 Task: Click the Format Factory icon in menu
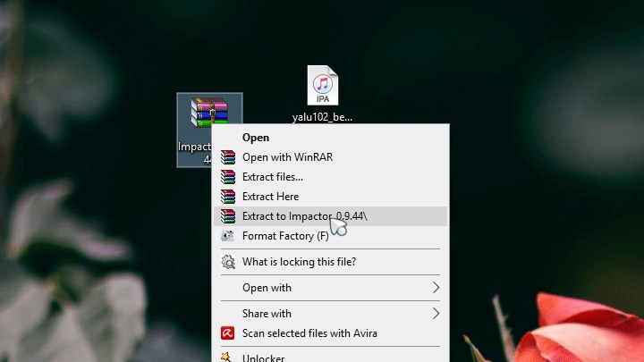228,236
